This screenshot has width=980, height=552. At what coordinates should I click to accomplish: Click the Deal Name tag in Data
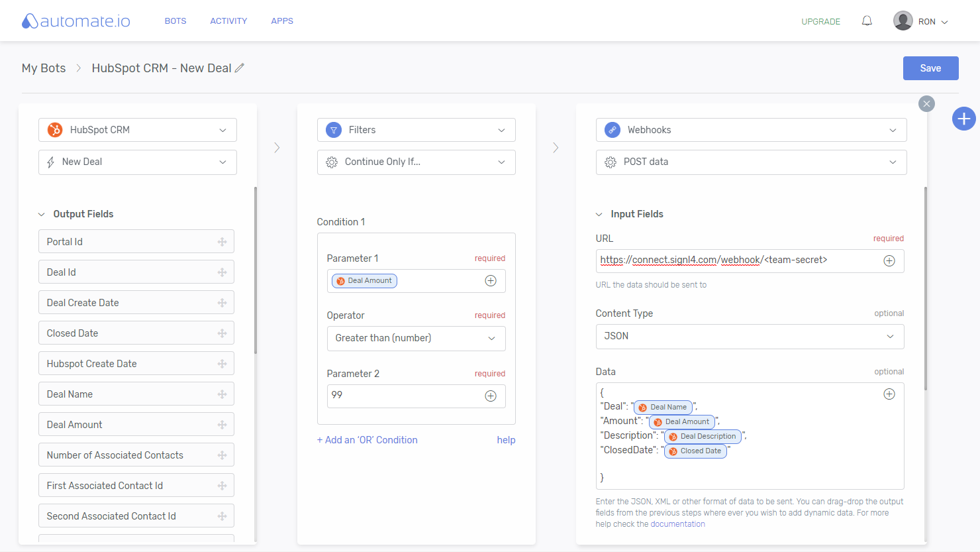click(663, 408)
